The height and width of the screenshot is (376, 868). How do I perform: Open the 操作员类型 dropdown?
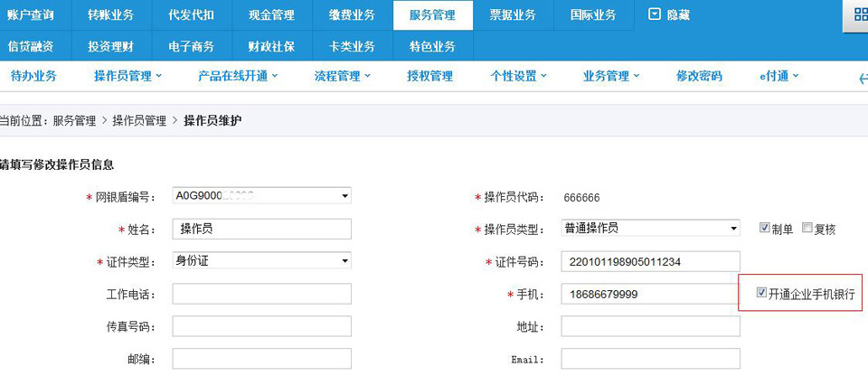(733, 229)
